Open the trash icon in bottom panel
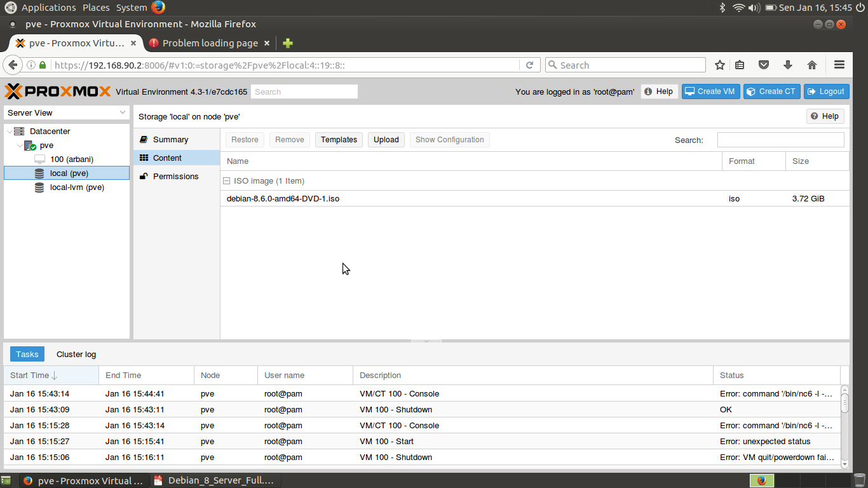 click(x=859, y=480)
